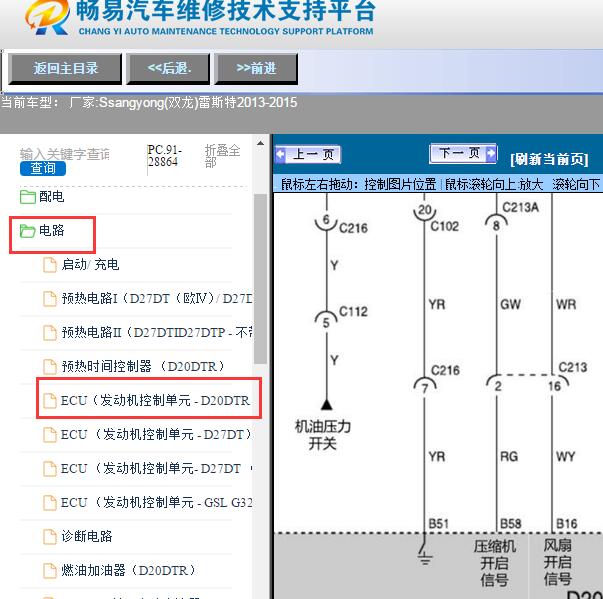603x599 pixels.
Task: Click the page icon beside ECU GSL G32
Action: click(50, 502)
